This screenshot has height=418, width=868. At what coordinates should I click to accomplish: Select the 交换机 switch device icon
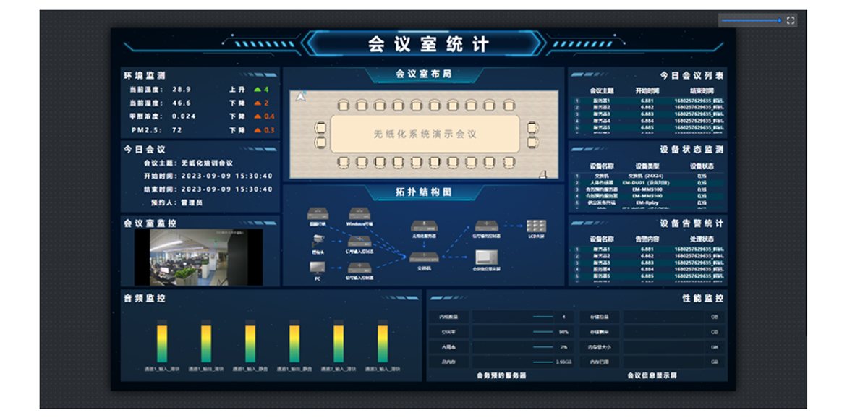pyautogui.click(x=423, y=257)
